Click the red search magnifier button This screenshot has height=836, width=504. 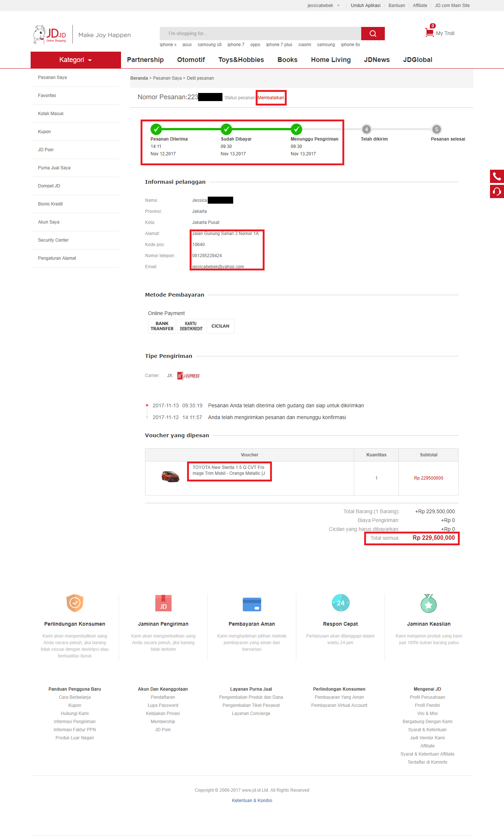[x=373, y=34]
